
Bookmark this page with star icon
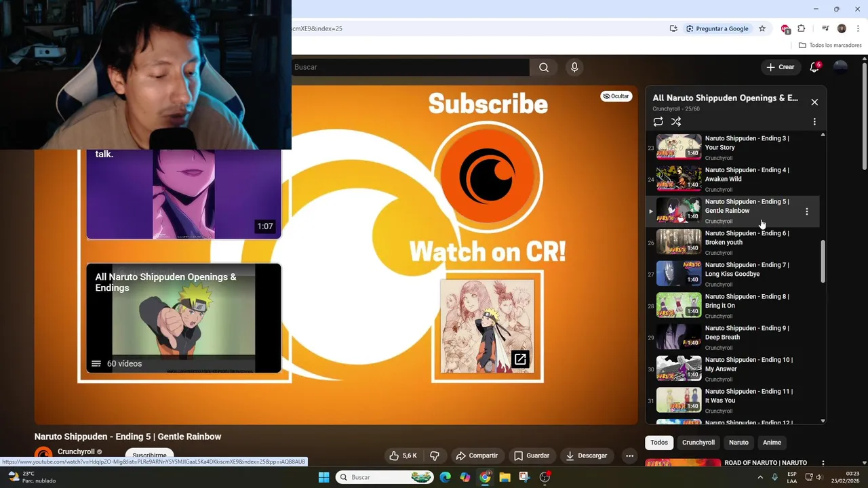coord(762,28)
